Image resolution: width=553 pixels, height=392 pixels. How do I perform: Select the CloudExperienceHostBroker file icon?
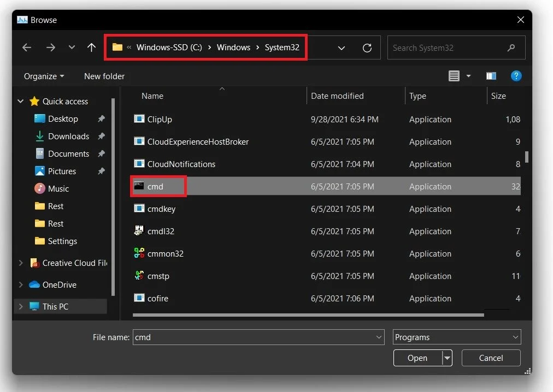click(139, 141)
